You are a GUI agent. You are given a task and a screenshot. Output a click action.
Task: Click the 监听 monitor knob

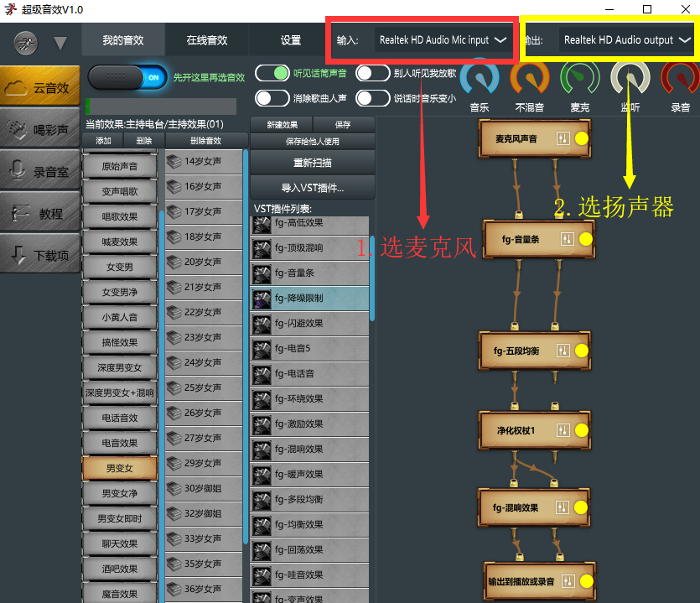click(630, 77)
